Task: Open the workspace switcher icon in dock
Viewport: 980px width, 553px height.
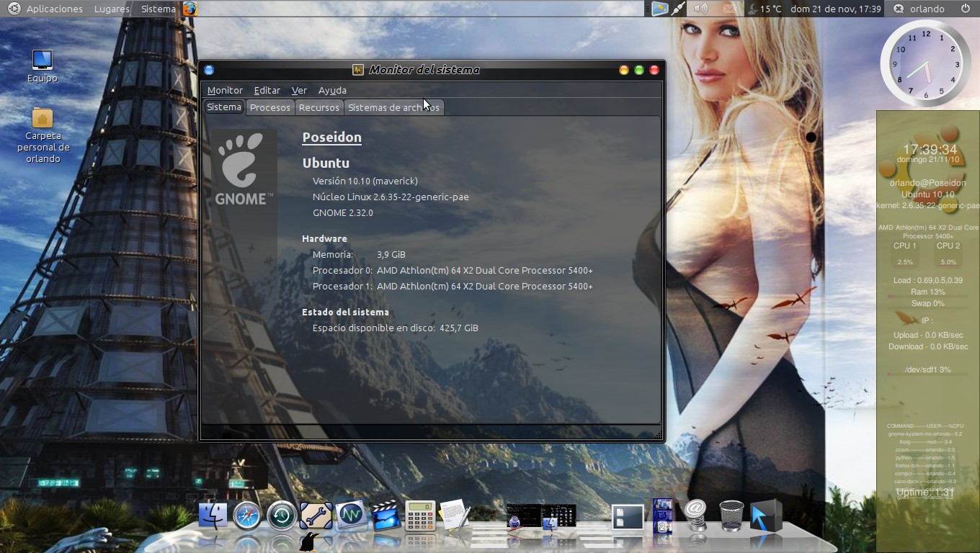Action: click(x=662, y=516)
